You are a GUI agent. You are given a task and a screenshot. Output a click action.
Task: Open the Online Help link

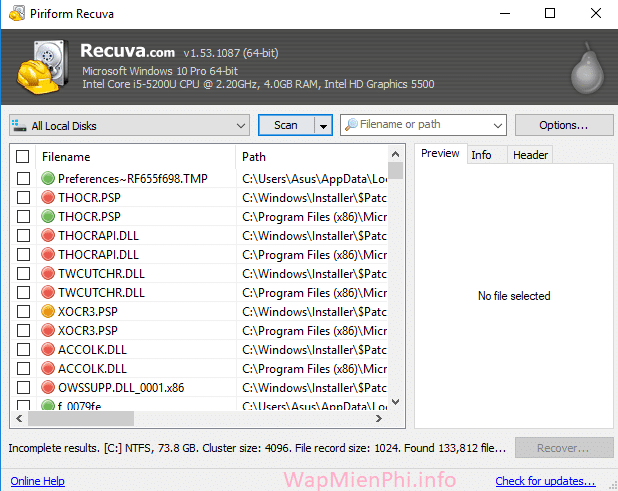point(37,481)
